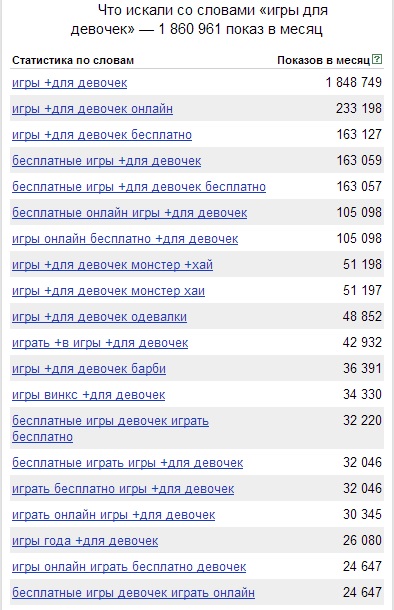
Task: Click 'игры онлайн бесплатно +для девочек'
Action: [x=125, y=239]
